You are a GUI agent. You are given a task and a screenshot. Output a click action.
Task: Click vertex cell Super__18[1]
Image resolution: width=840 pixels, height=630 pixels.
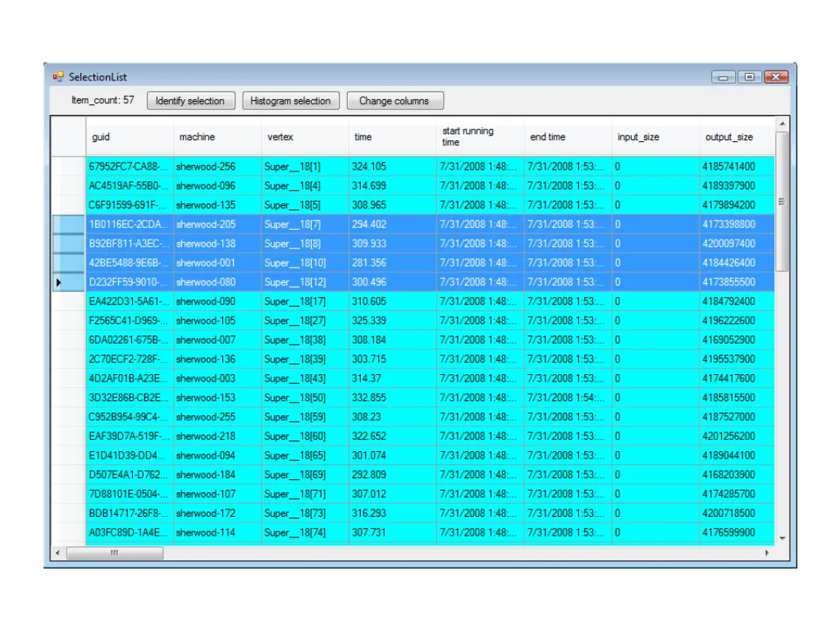[305, 167]
